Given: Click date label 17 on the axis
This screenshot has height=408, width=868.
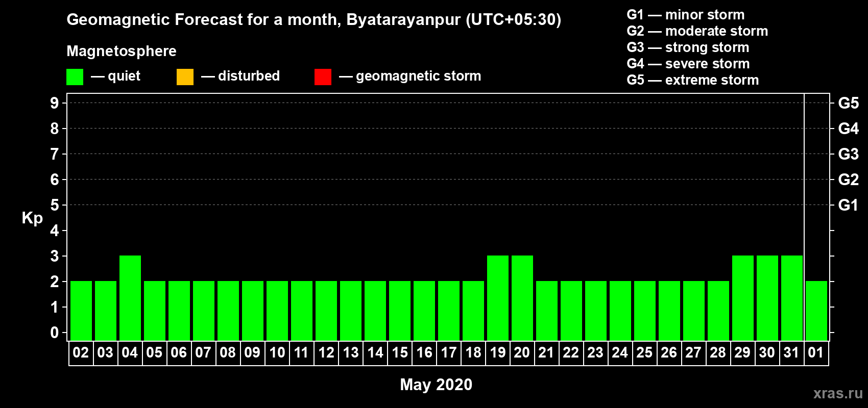Looking at the screenshot, I should [x=448, y=353].
